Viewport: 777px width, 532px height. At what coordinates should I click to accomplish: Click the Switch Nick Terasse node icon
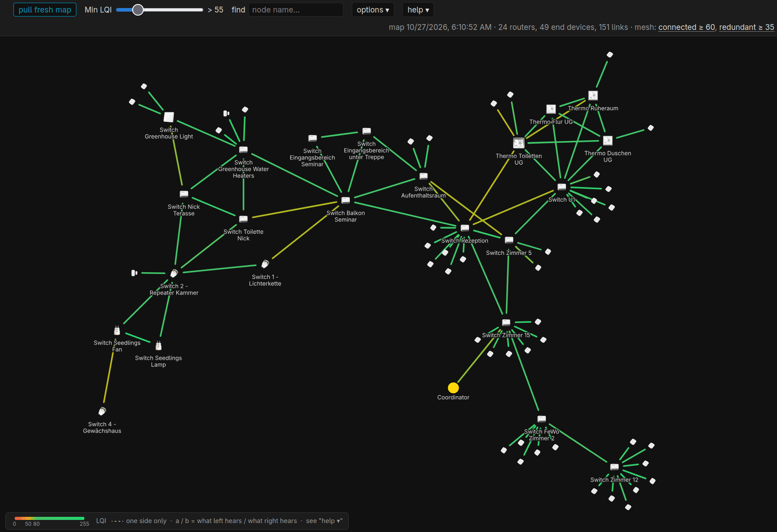coord(184,194)
